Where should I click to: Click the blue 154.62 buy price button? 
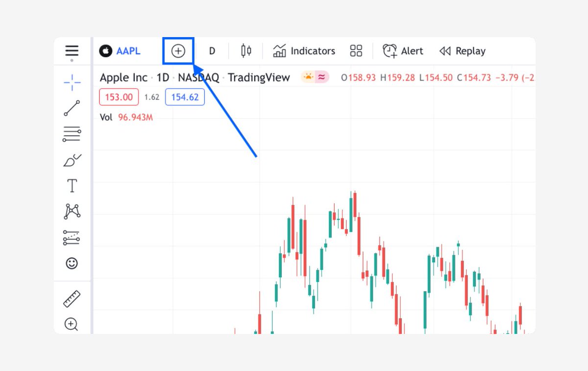[x=185, y=97]
